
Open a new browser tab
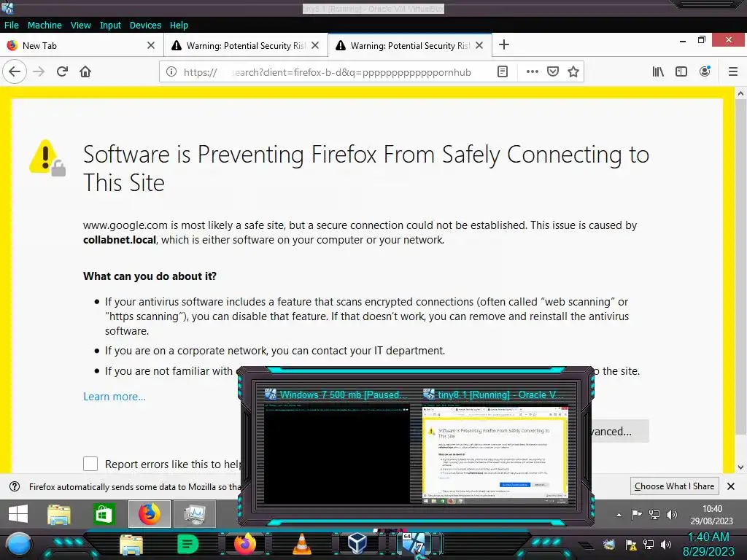pyautogui.click(x=504, y=44)
